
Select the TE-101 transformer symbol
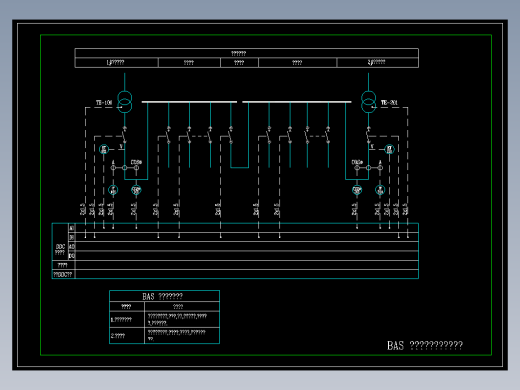pyautogui.click(x=125, y=102)
